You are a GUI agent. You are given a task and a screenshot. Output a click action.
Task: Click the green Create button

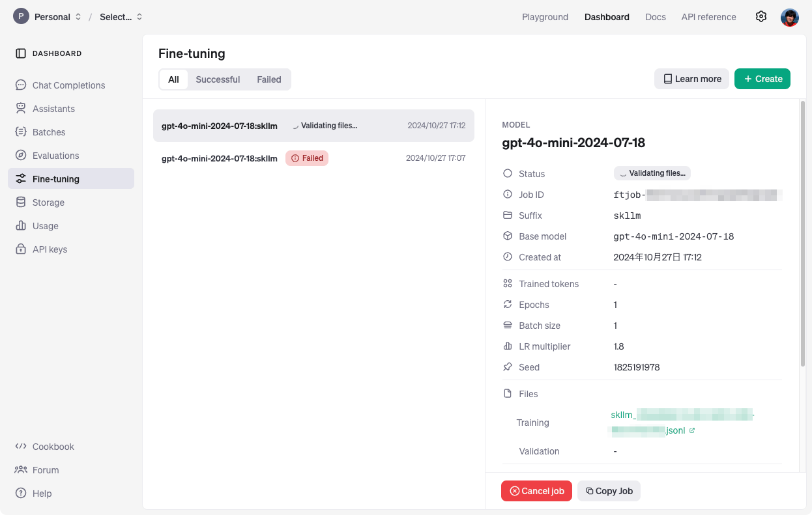click(762, 79)
